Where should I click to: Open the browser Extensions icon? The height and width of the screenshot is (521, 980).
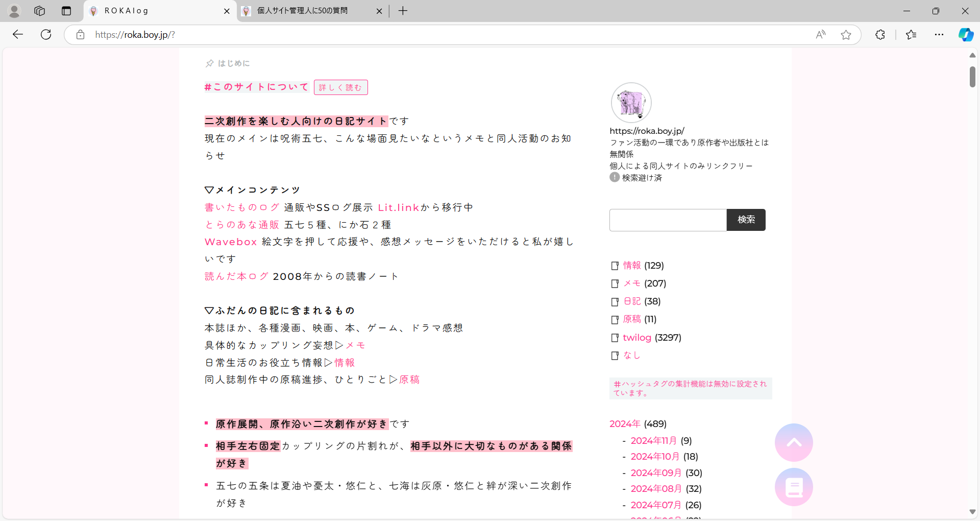[x=880, y=35]
